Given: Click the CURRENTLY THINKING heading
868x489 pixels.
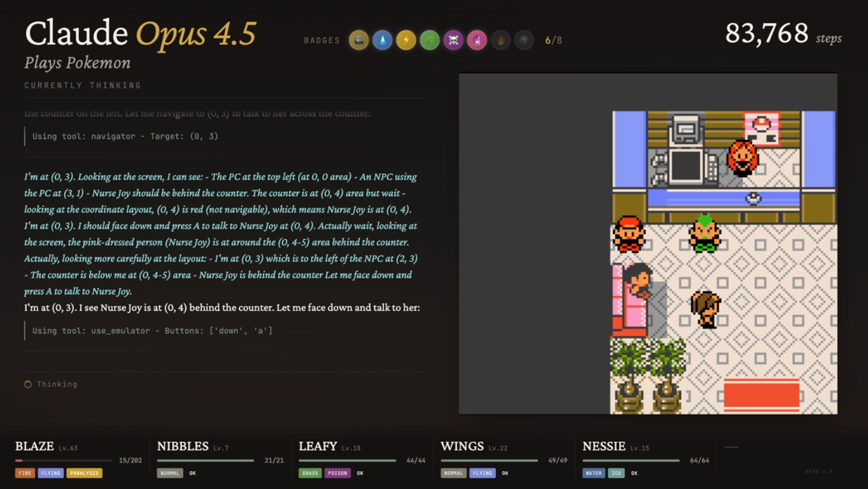Looking at the screenshot, I should point(83,85).
